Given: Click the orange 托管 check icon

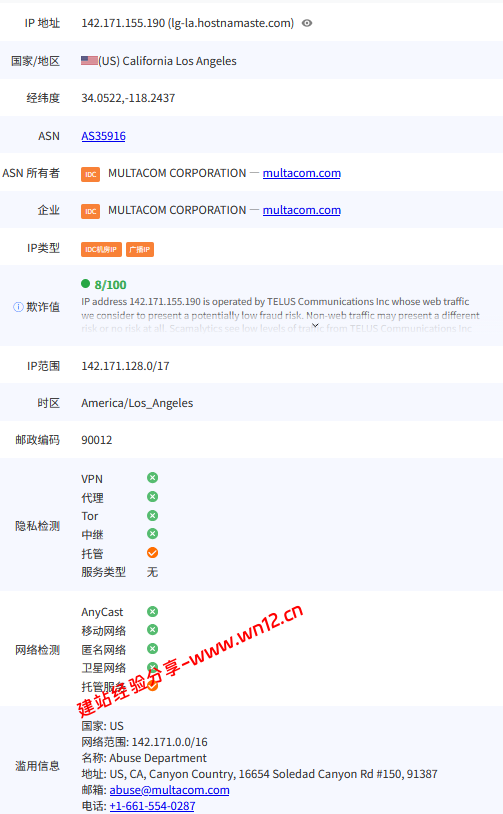Looking at the screenshot, I should point(152,553).
